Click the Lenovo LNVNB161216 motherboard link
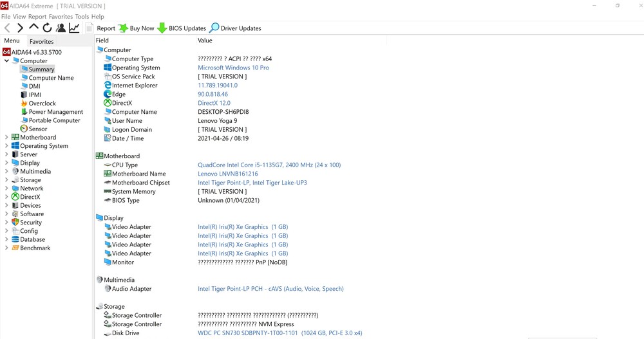The height and width of the screenshot is (339, 644). [227, 174]
